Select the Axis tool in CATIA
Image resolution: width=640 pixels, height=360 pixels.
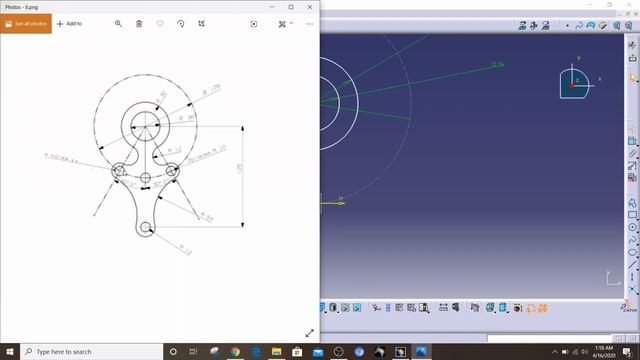tap(632, 278)
